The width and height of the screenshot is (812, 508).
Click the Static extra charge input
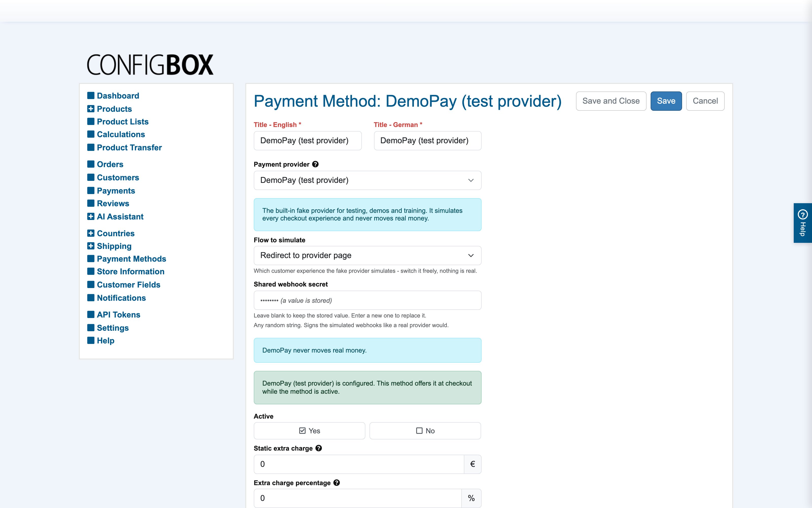pyautogui.click(x=359, y=464)
